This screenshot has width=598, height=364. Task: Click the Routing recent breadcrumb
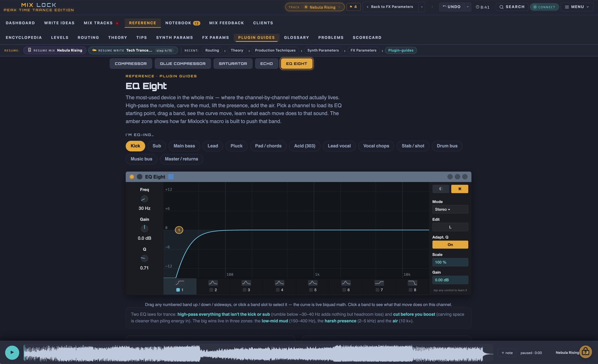click(212, 50)
